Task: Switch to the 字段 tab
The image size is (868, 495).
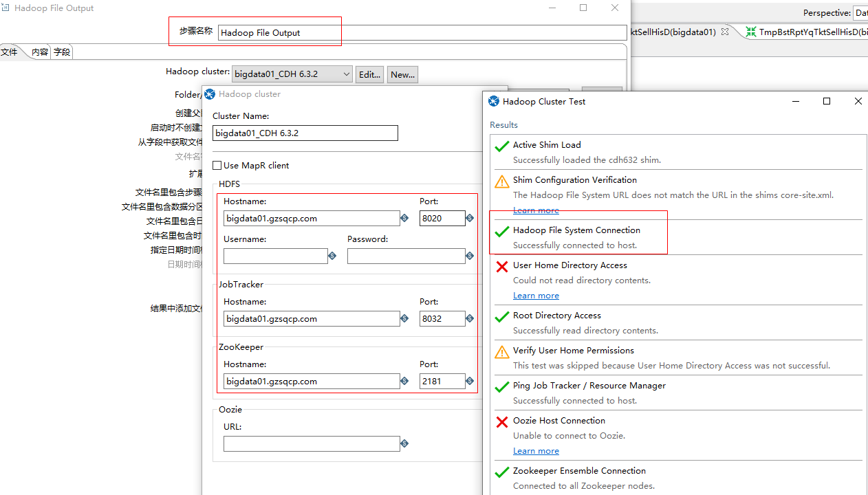Action: (62, 52)
